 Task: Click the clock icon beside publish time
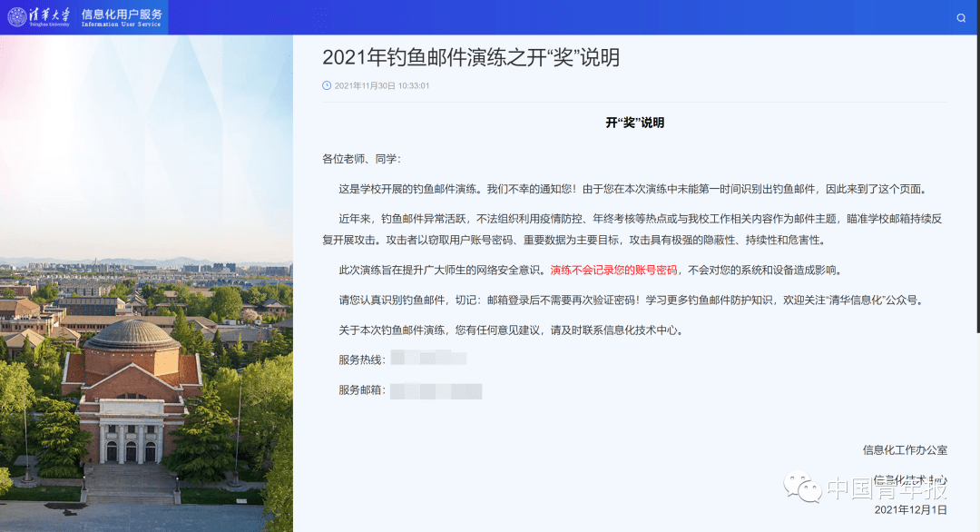tap(327, 85)
